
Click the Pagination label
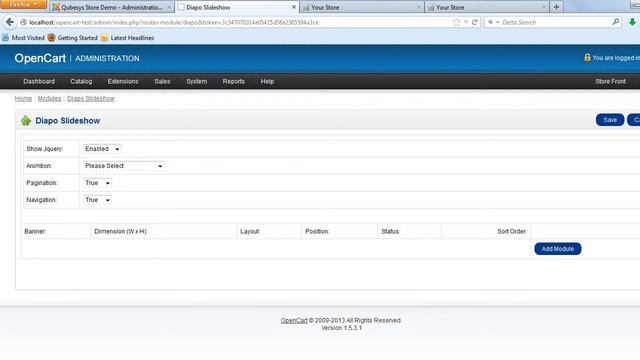[x=42, y=183]
